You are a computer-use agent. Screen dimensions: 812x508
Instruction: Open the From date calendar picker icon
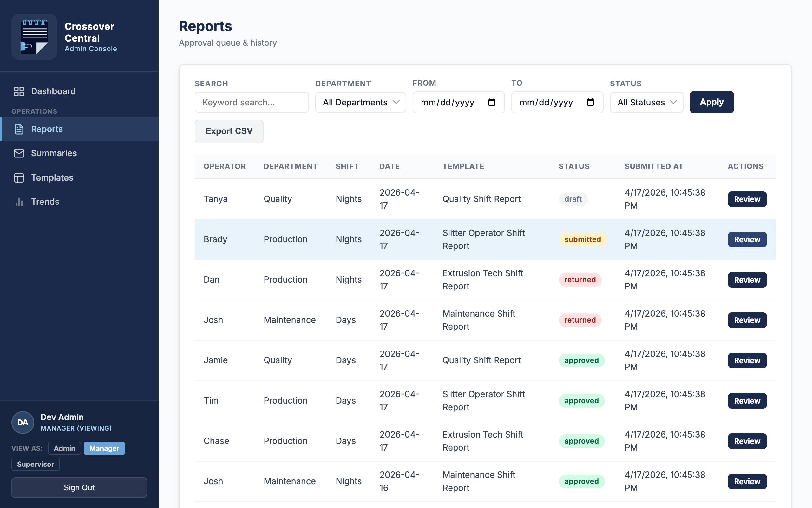(492, 102)
